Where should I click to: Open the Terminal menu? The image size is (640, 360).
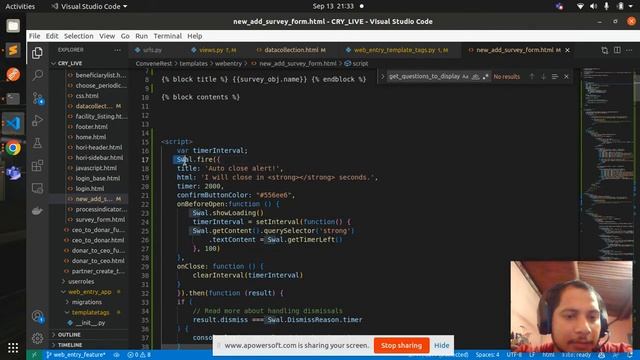[x=167, y=36]
